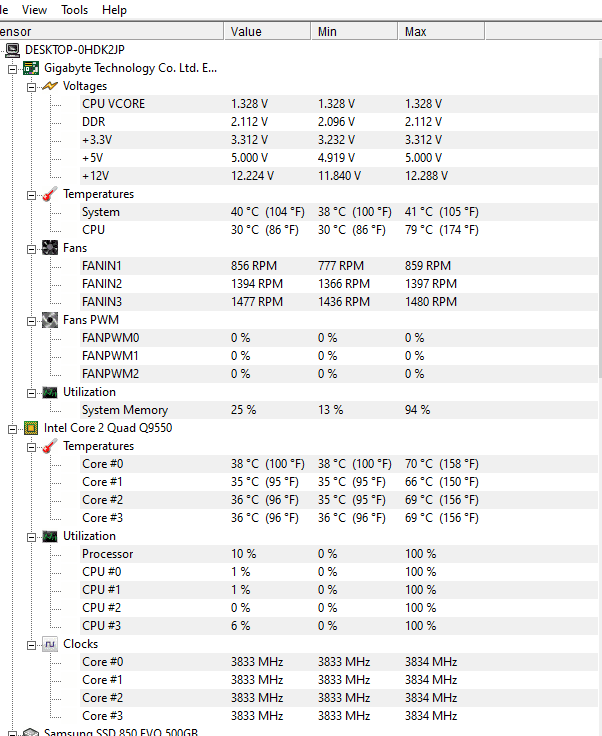This screenshot has width=602, height=736.
Task: Click the Max column header
Action: pos(416,32)
